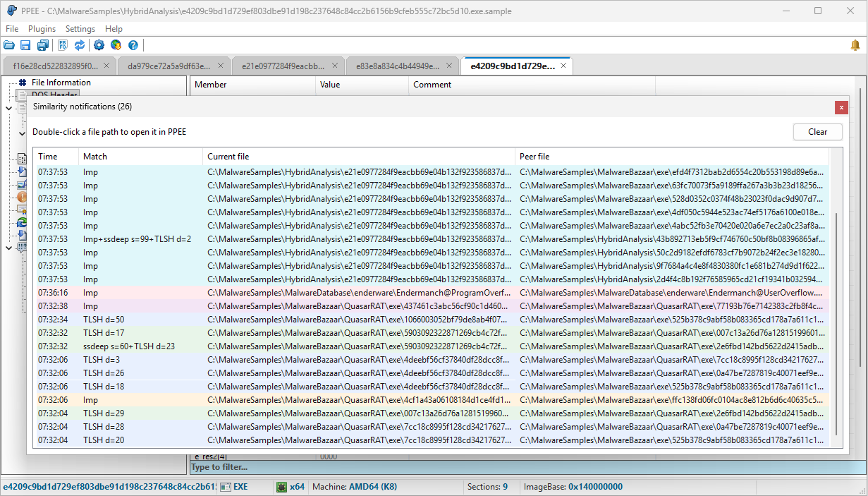Close the e21e0977284f9eacbb... tab

click(335, 66)
